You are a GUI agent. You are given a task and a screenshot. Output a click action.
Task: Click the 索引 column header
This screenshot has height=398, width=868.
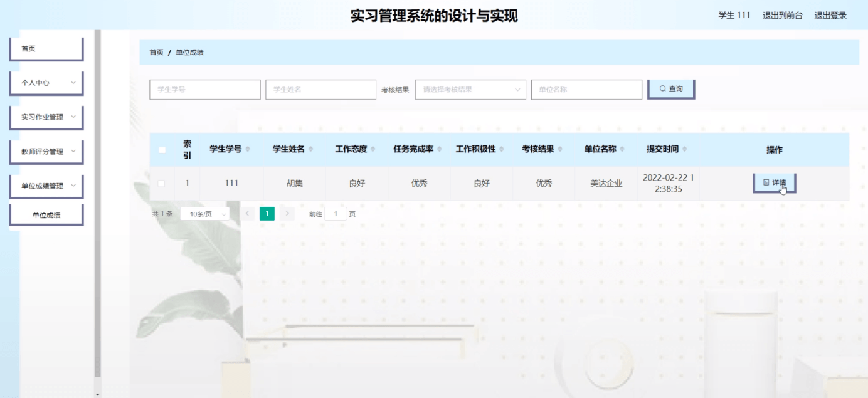pos(187,150)
